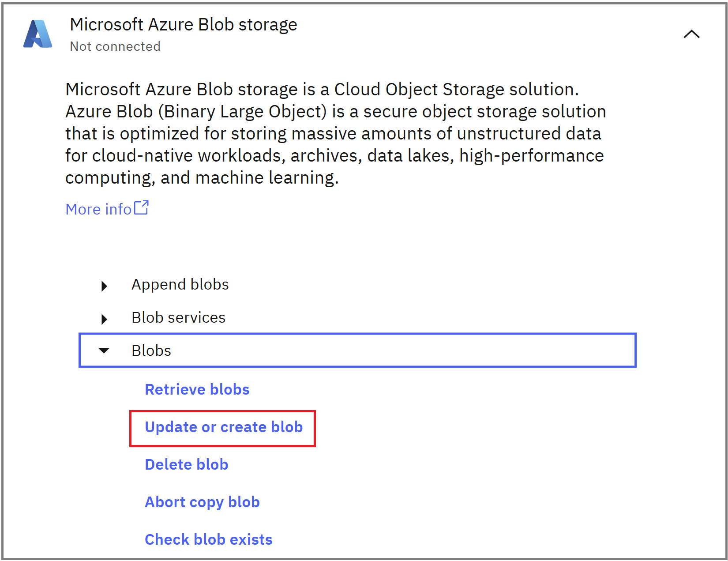Viewport: 728px width, 561px height.
Task: Collapse the Azure Blob storage panel chevron
Action: 691,34
